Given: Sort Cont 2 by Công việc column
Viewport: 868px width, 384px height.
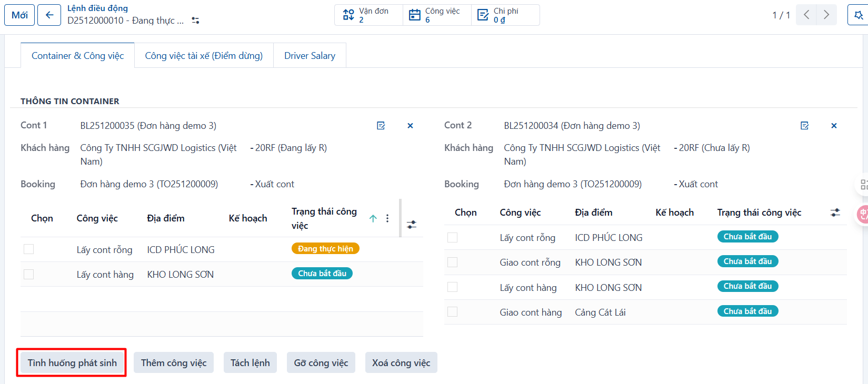Looking at the screenshot, I should pyautogui.click(x=521, y=213).
